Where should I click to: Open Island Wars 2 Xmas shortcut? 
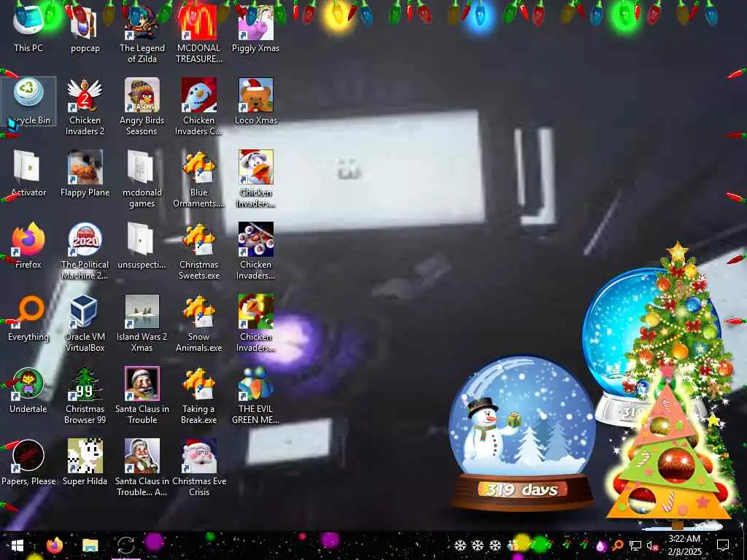click(142, 323)
